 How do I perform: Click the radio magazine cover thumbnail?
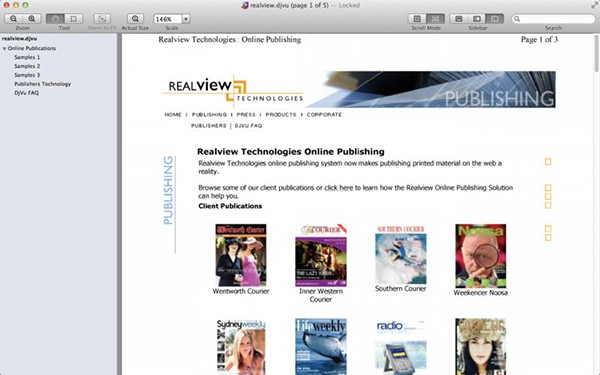coord(401,347)
